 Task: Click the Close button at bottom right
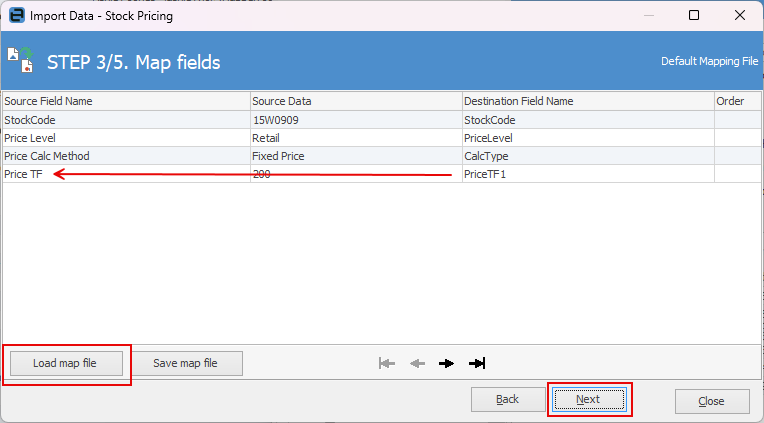pos(712,401)
